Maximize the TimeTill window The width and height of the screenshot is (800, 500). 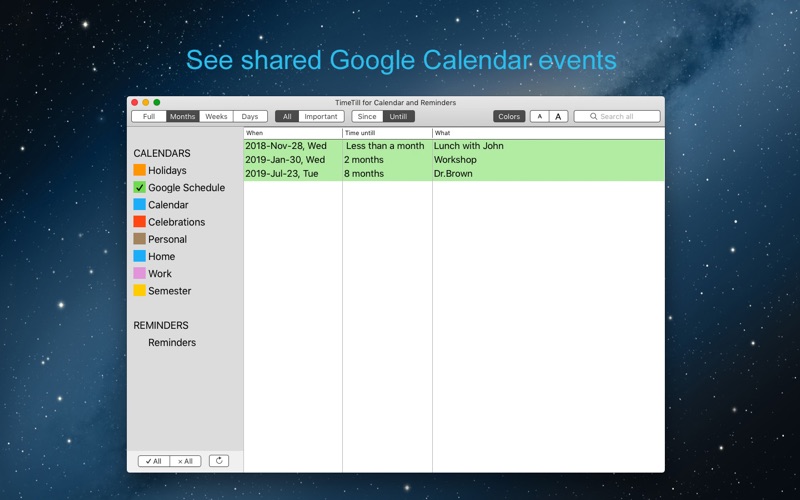click(x=157, y=103)
